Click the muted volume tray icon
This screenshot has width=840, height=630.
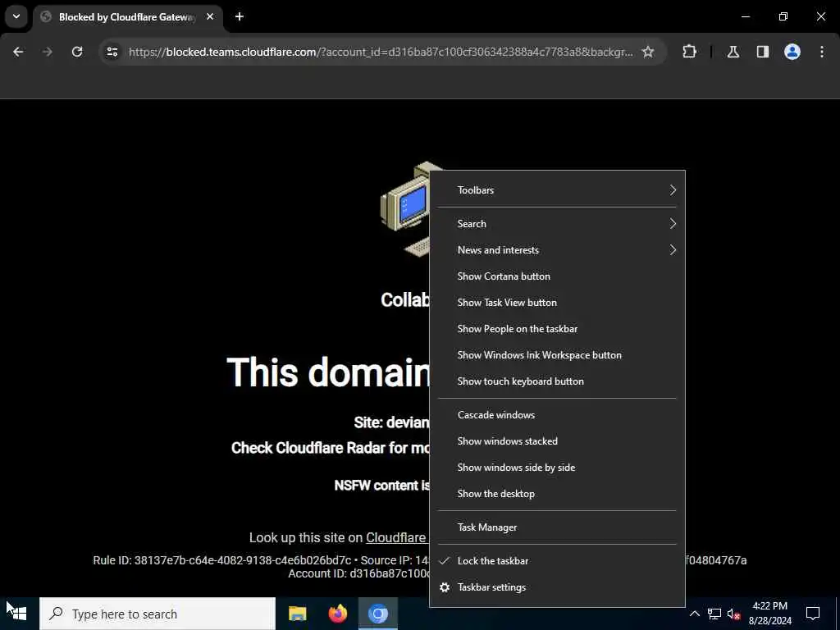pos(733,614)
